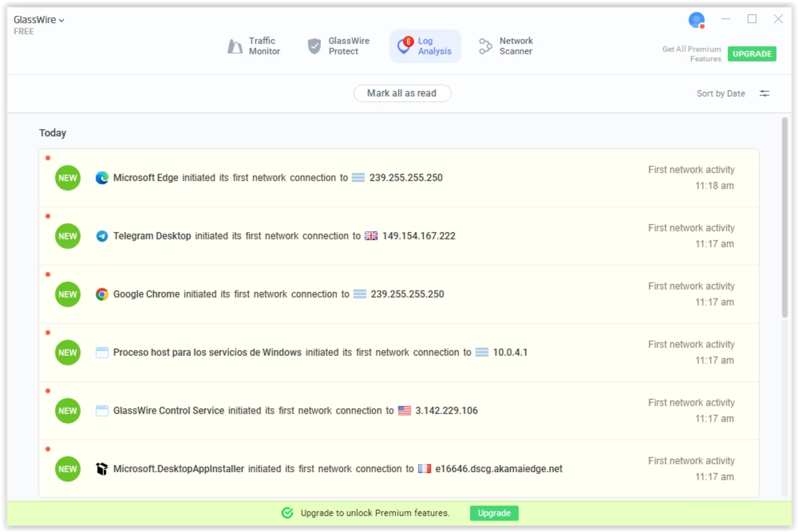Click the Microsoft.DesktopAppInstaller package icon

(x=102, y=469)
